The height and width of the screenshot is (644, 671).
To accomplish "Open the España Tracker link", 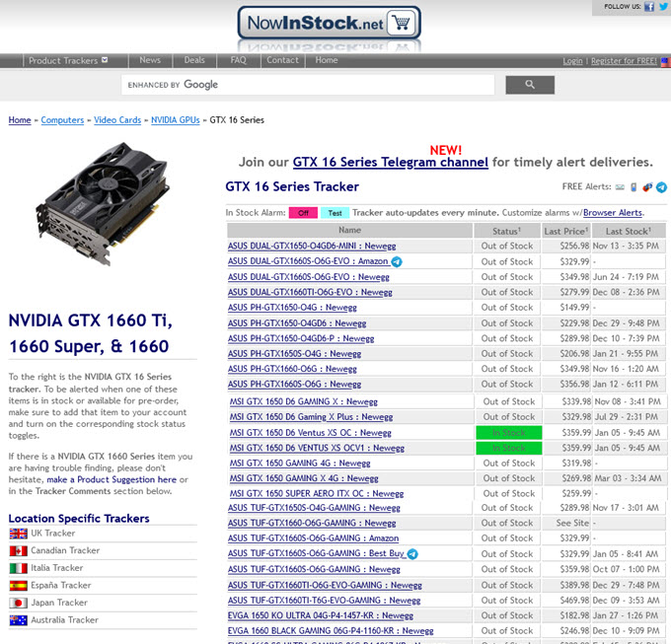I will click(61, 586).
